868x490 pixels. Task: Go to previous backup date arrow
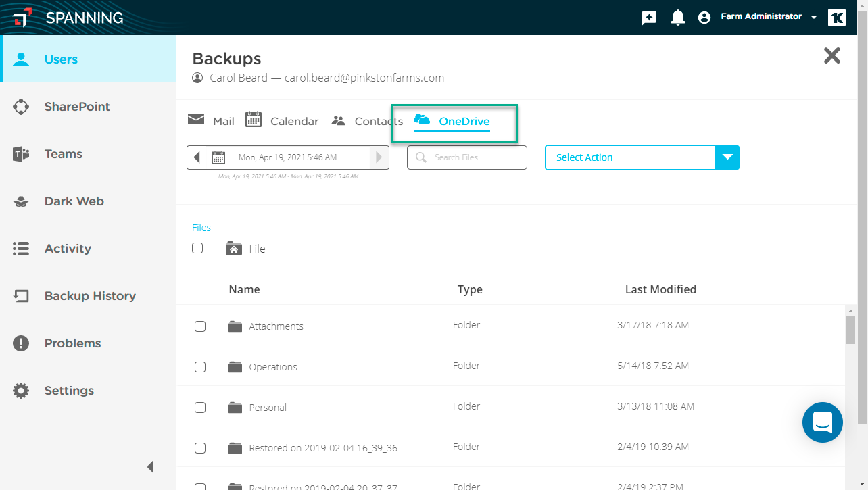click(197, 157)
